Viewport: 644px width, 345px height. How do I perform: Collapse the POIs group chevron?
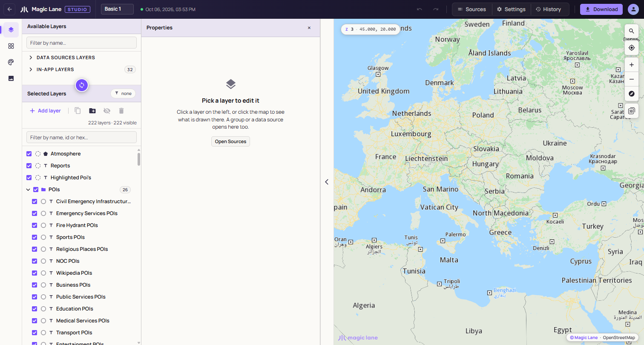pos(28,190)
